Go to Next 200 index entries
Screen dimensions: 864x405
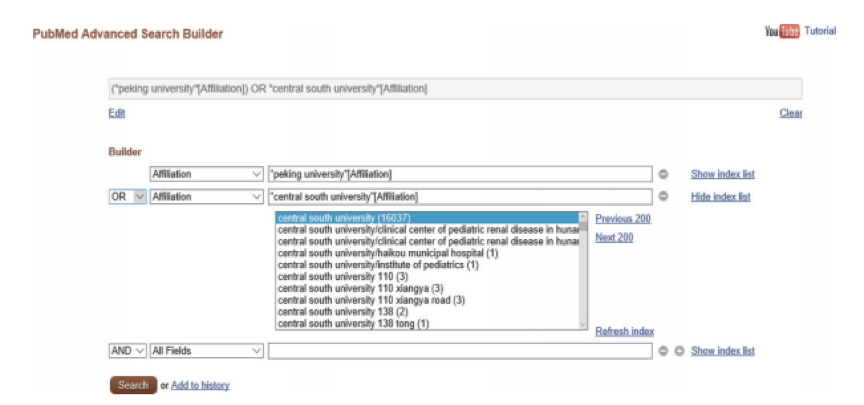(x=614, y=237)
